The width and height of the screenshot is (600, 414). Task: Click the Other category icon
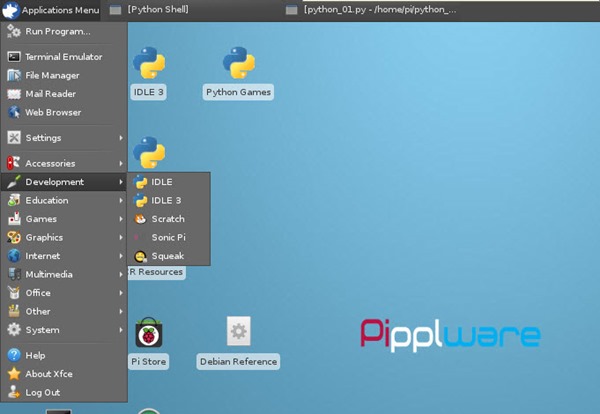[x=14, y=311]
